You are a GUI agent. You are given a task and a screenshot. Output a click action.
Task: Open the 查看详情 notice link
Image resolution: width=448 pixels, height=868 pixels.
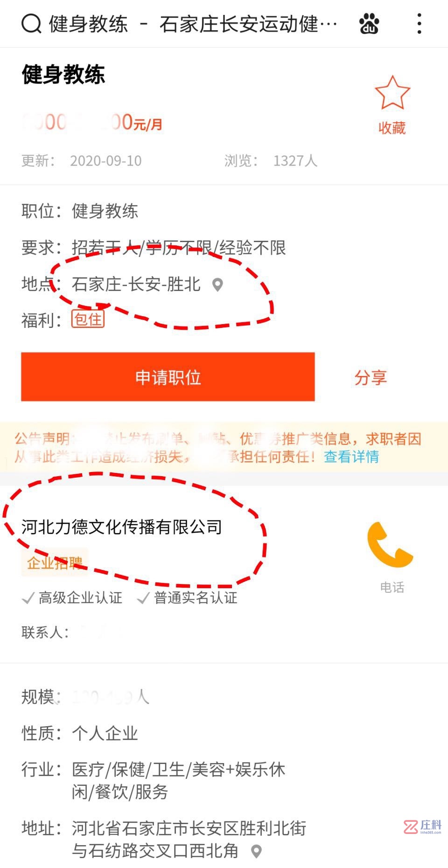(x=351, y=457)
